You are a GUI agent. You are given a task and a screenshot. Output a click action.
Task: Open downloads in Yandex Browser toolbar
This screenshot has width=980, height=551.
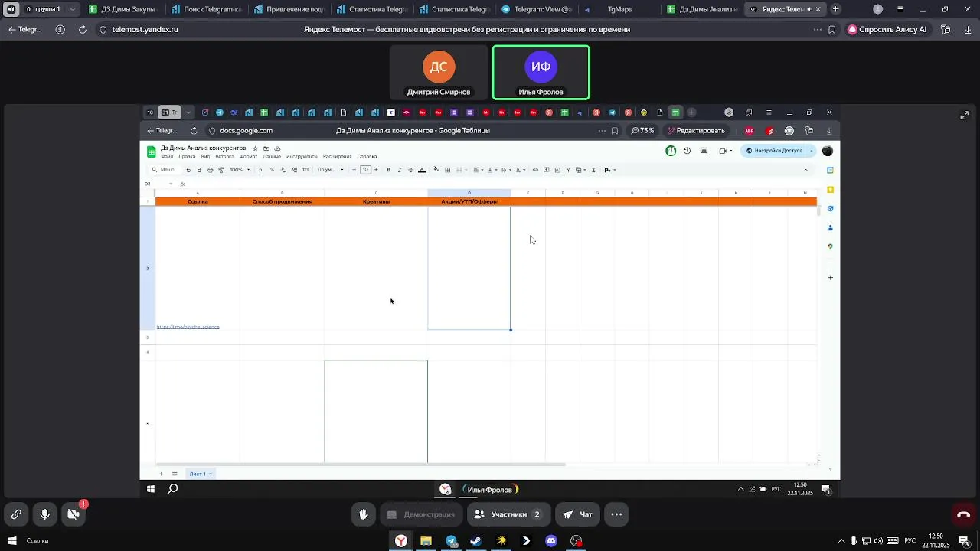967,29
